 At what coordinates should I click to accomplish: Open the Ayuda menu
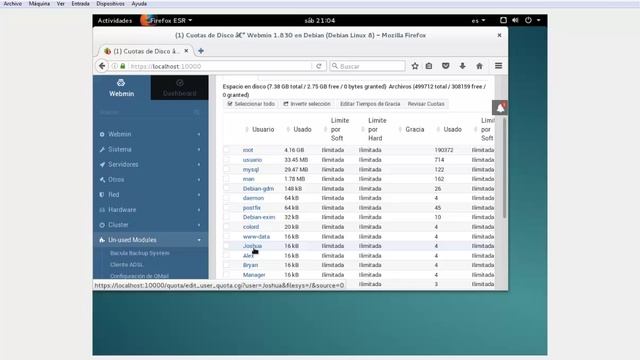pyautogui.click(x=139, y=4)
